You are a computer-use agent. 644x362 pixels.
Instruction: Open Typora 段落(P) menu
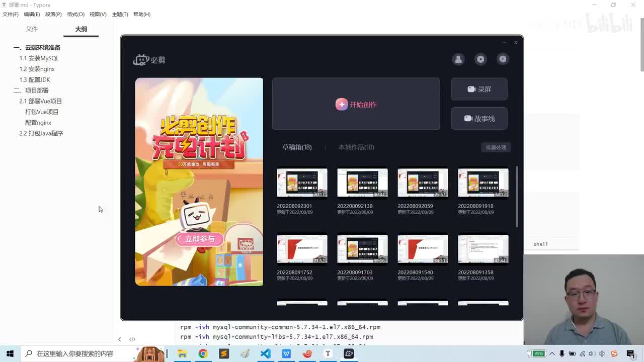(53, 14)
